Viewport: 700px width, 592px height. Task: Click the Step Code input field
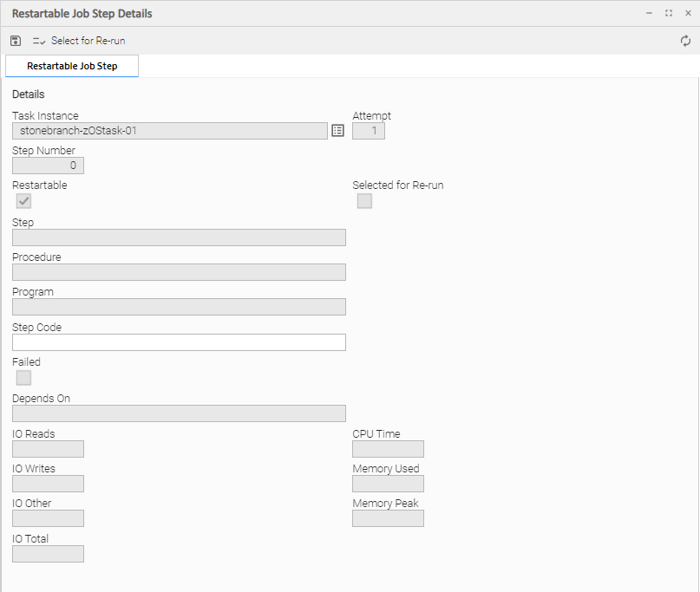pyautogui.click(x=179, y=342)
